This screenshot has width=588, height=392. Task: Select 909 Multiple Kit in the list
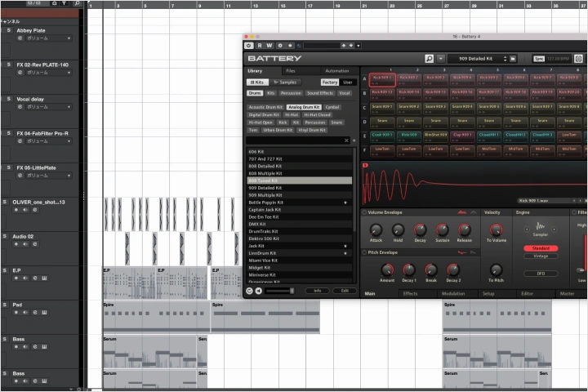tap(299, 195)
